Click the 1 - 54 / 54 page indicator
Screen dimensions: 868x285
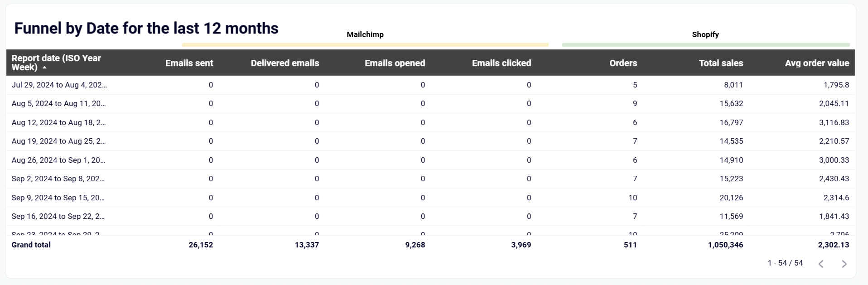coord(785,263)
